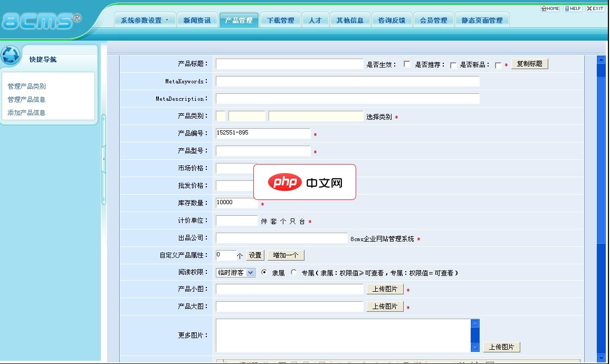Click the 设置 button
The width and height of the screenshot is (610, 364).
point(255,255)
